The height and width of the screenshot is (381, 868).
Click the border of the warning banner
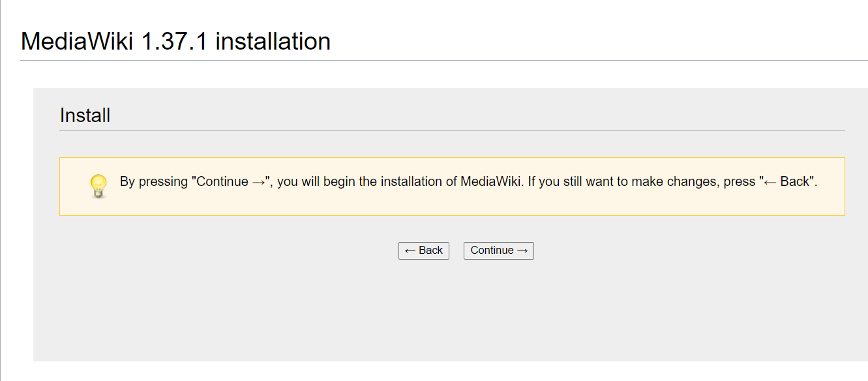pos(453,158)
